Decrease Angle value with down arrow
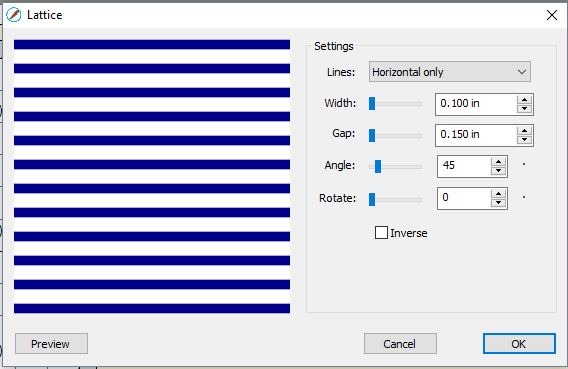This screenshot has height=369, width=568. [498, 171]
